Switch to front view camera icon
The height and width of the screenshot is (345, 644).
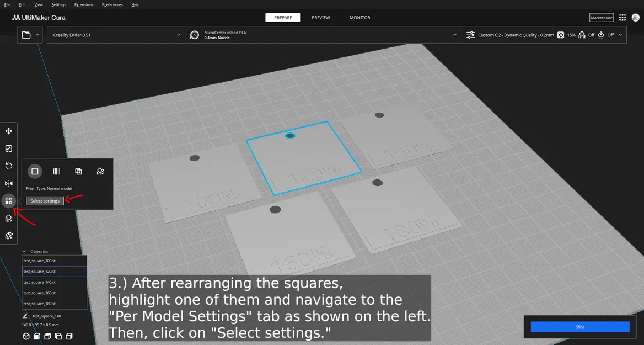36,336
